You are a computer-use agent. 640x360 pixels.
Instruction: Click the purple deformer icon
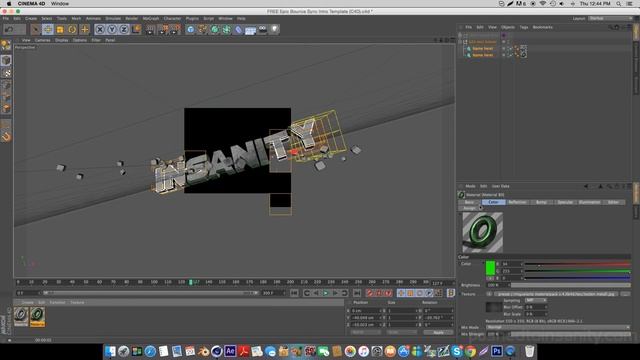point(238,29)
